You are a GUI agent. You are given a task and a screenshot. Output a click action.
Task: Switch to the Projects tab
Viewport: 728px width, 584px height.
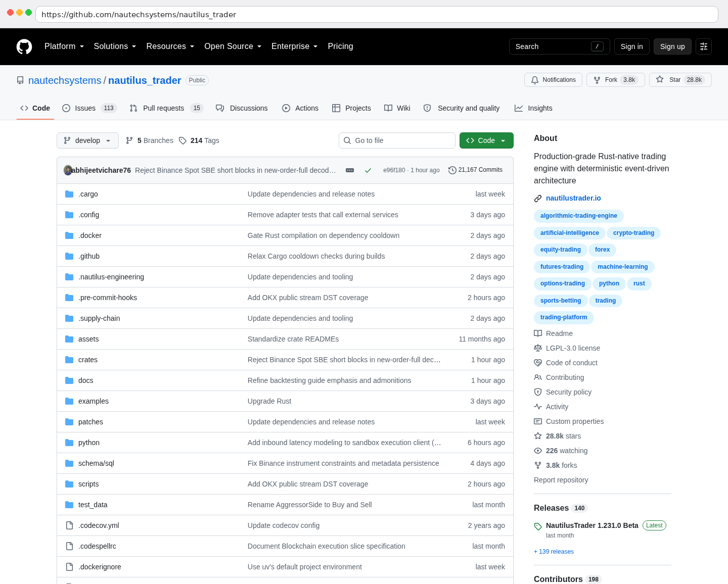[351, 108]
